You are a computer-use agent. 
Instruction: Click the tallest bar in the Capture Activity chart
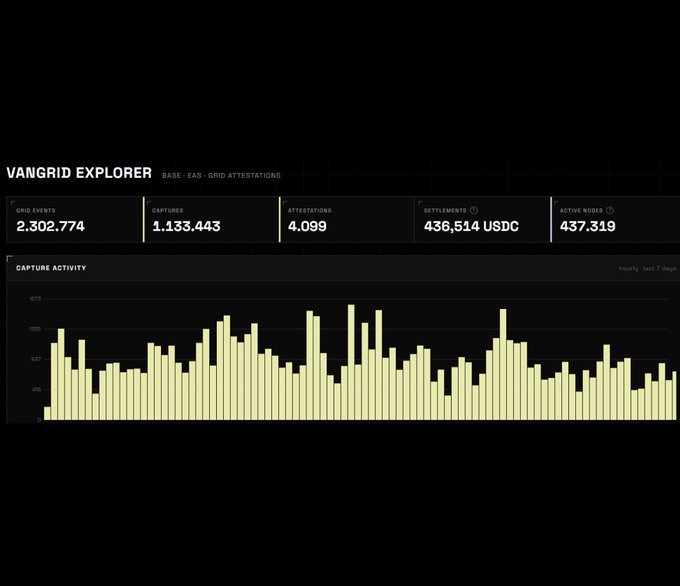coord(351,362)
